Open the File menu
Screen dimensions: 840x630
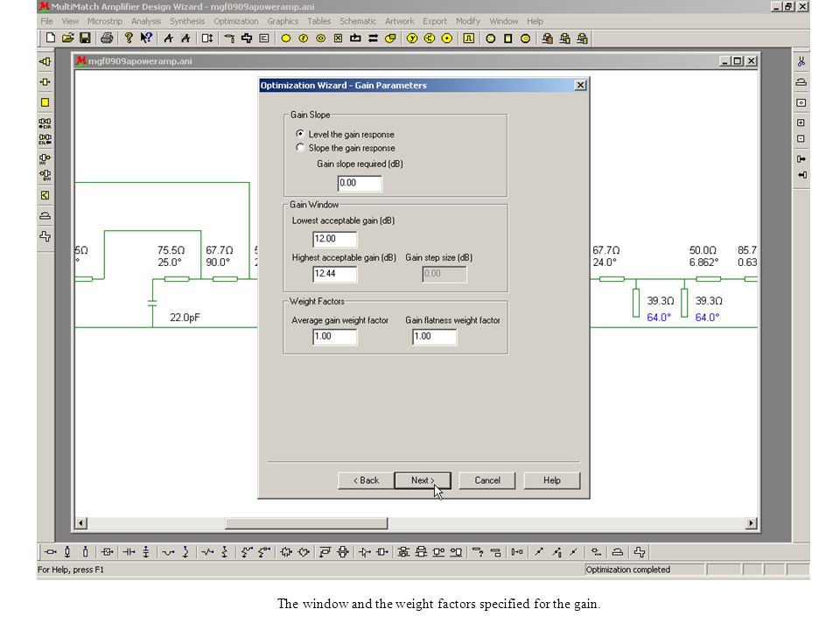coord(46,21)
